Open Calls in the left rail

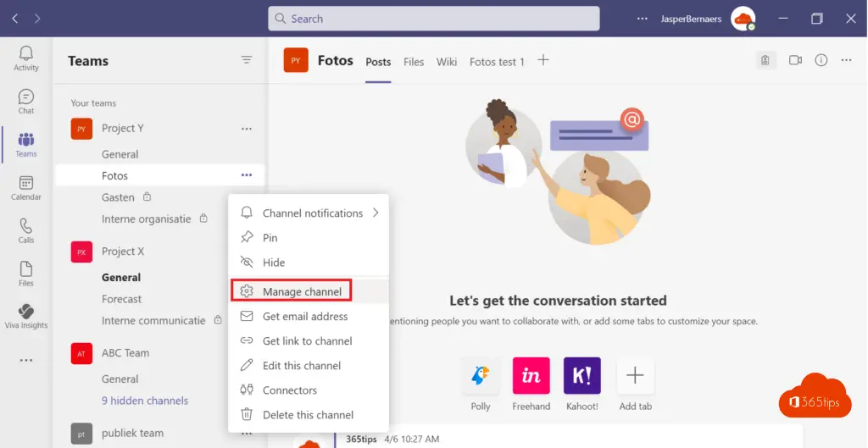(x=26, y=230)
